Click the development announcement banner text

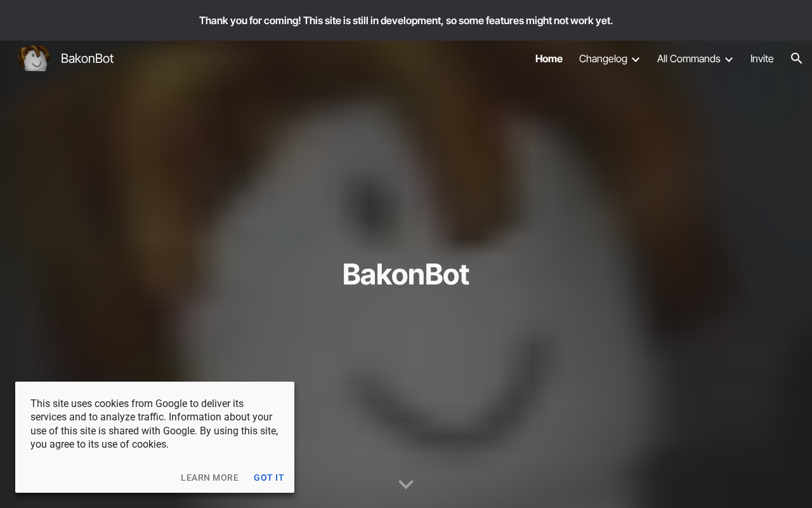pos(406,20)
